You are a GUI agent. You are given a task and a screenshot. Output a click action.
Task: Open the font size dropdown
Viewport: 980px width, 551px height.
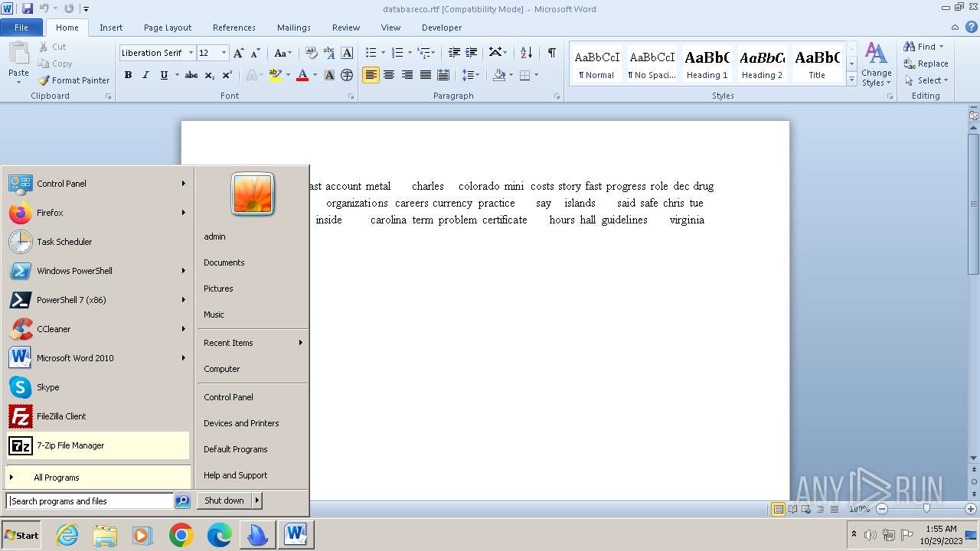224,53
